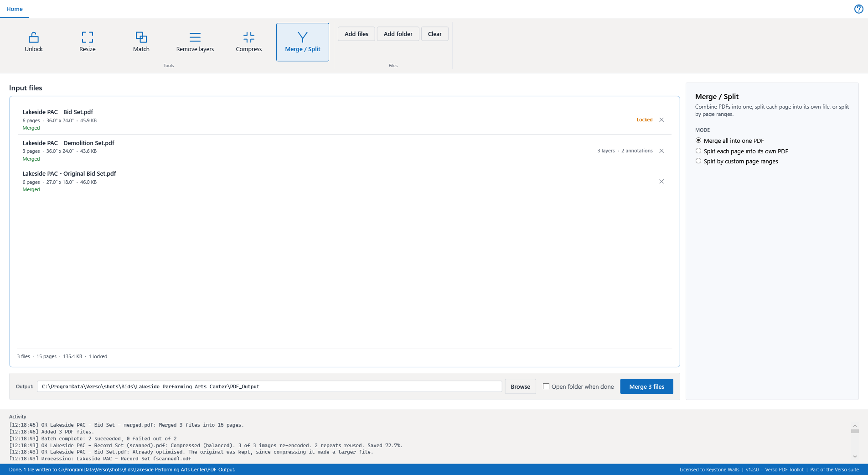Image resolution: width=868 pixels, height=475 pixels.
Task: Activate the Merge / Split tool
Action: [x=303, y=42]
